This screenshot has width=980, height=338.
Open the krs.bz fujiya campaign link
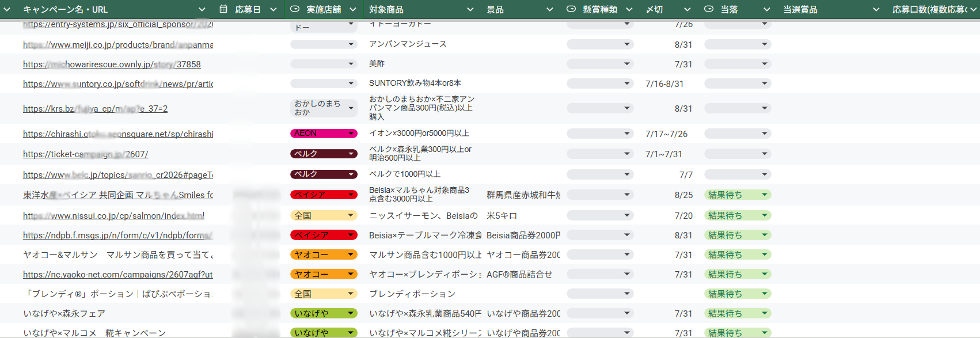pyautogui.click(x=95, y=109)
